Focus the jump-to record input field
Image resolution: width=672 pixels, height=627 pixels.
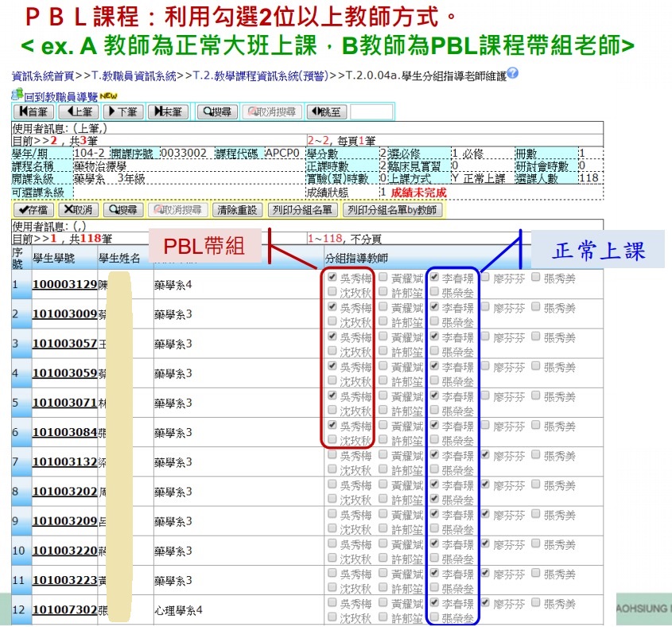click(x=371, y=112)
